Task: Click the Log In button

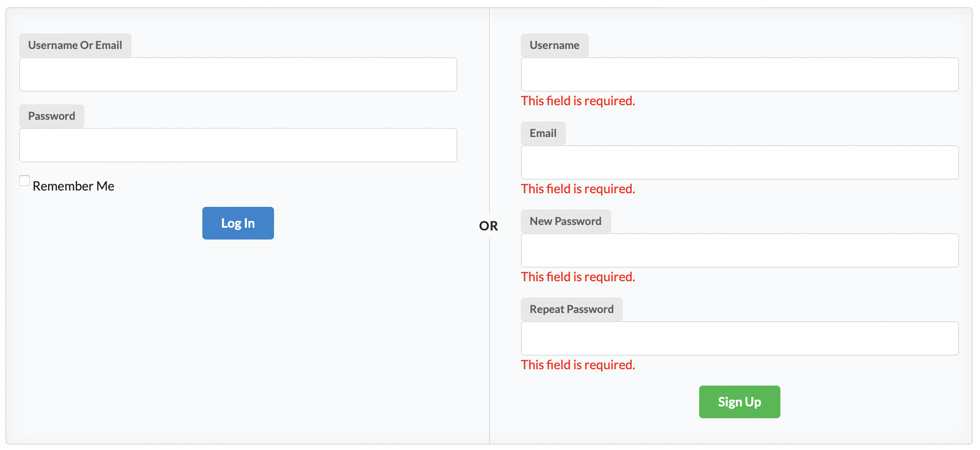Action: [238, 223]
